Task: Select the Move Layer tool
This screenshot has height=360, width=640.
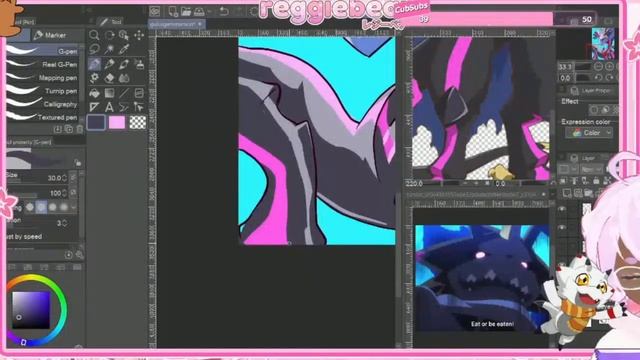Action: point(139,35)
